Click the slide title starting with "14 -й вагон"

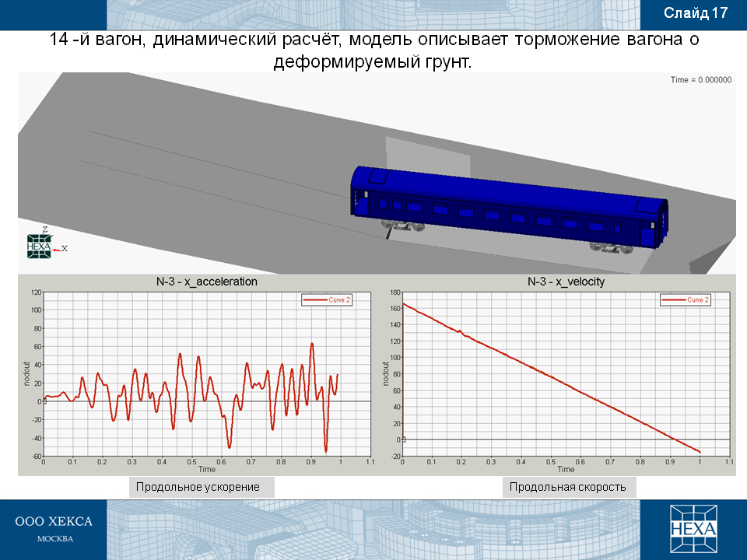click(x=373, y=50)
